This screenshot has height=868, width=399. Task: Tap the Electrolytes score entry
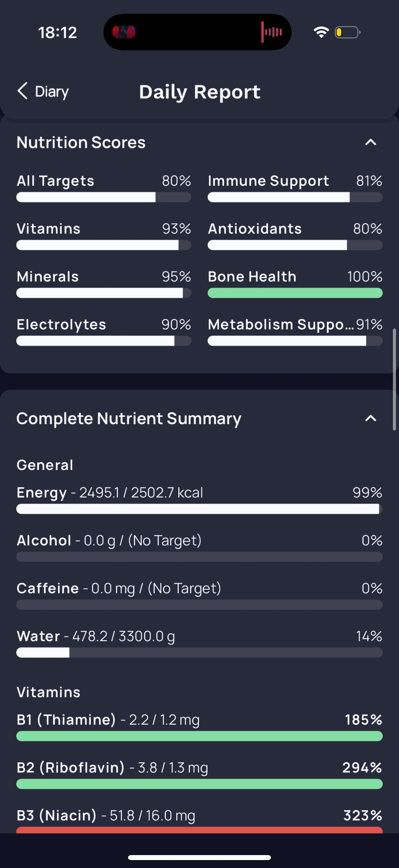104,331
